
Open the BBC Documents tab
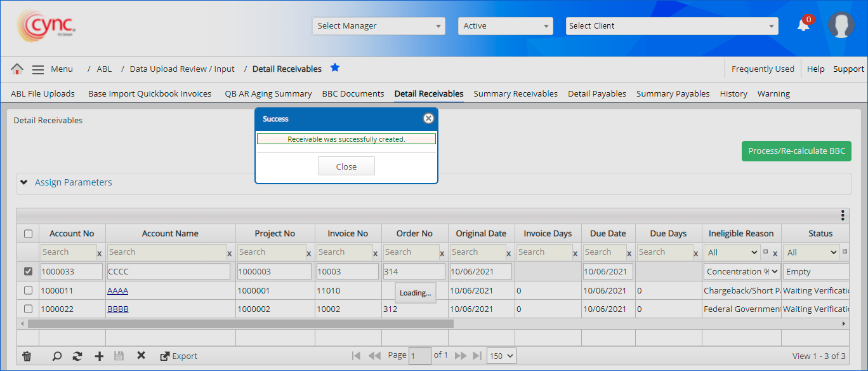pyautogui.click(x=353, y=93)
